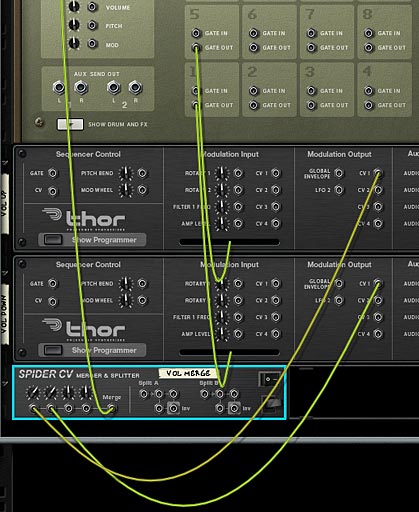
Task: Click pad 2 Gate Out jack
Action: pos(253,105)
